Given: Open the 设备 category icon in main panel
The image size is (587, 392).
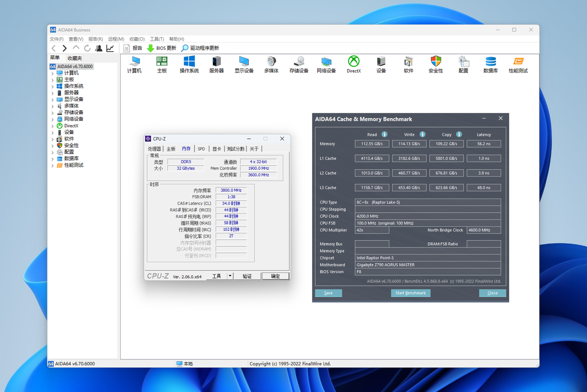Looking at the screenshot, I should 381,64.
